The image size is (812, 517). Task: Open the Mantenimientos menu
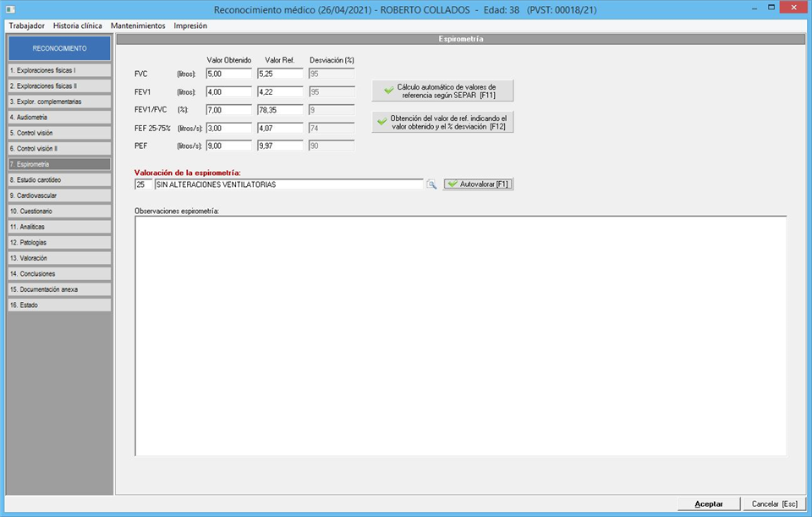tap(138, 25)
